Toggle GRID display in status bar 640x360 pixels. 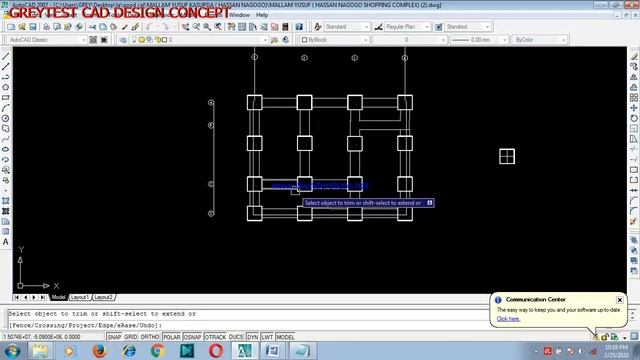(x=131, y=337)
